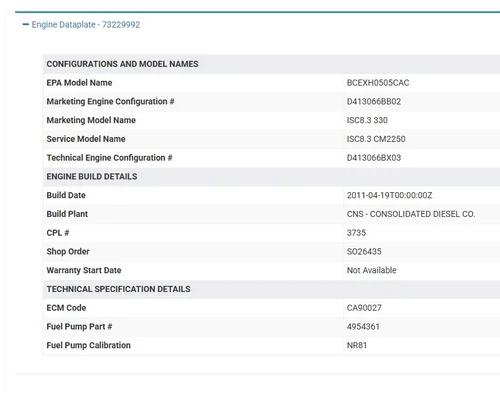Select the Engine Build Details section header
The width and height of the screenshot is (500, 400).
pos(92,177)
